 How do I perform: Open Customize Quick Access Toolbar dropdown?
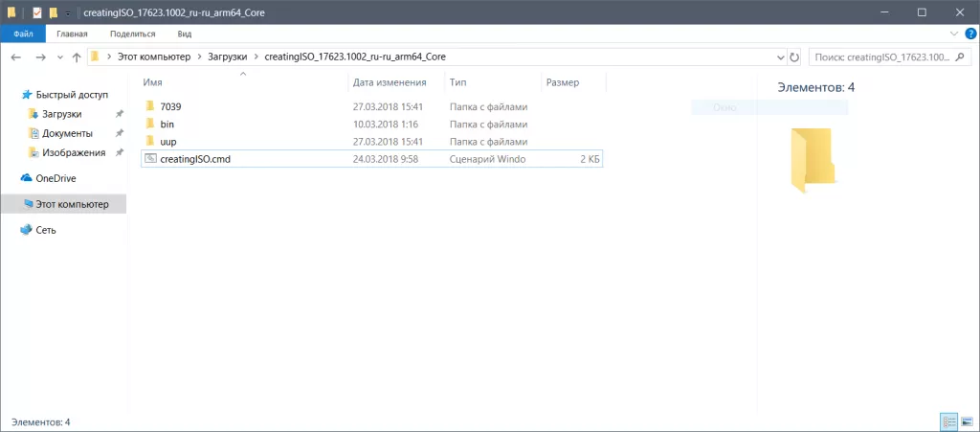(x=68, y=13)
